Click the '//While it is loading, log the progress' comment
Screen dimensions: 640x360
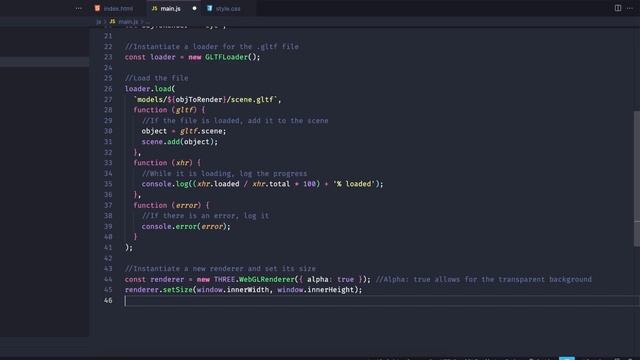(224, 173)
